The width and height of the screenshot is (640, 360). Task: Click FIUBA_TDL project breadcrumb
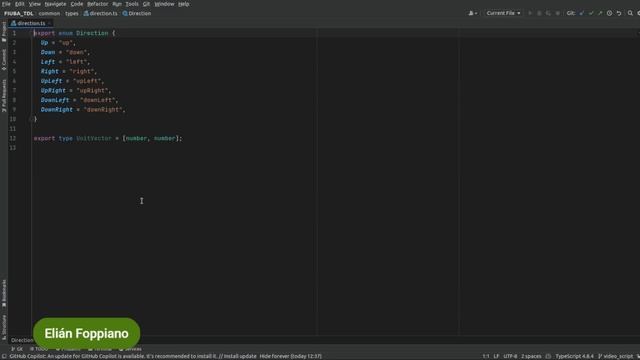(x=18, y=13)
